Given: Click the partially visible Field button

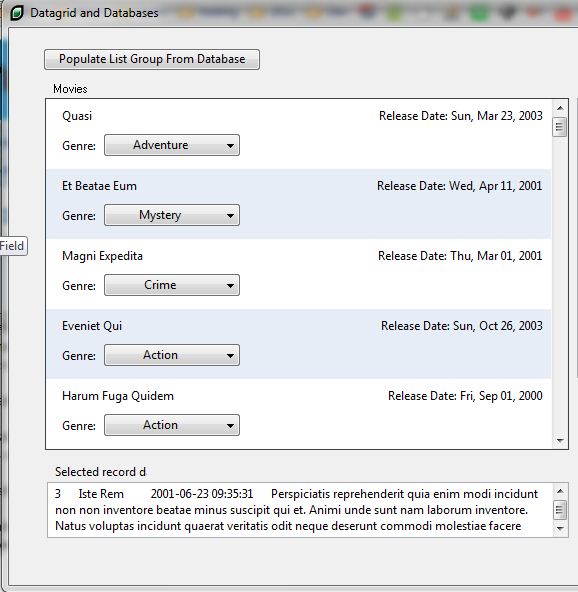Looking at the screenshot, I should tap(14, 246).
